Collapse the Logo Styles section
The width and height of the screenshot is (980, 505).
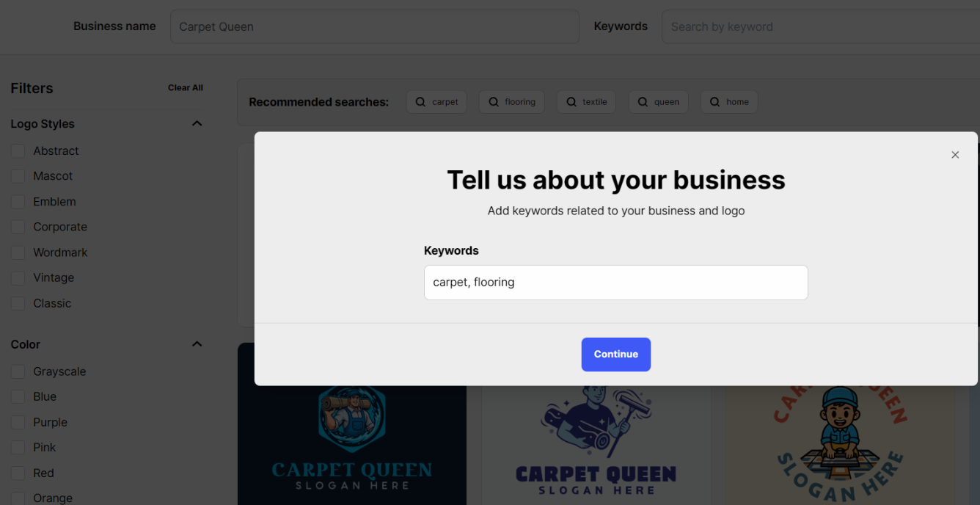point(197,123)
